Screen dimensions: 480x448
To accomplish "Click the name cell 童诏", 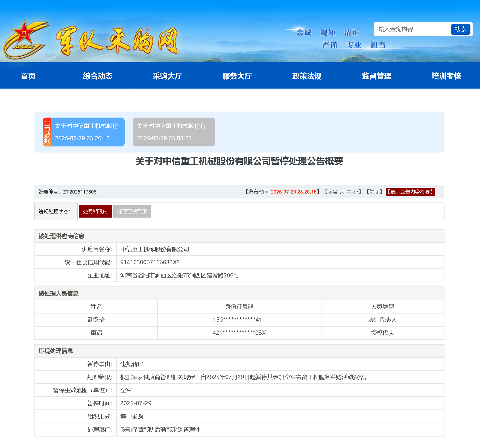I will coord(96,333).
